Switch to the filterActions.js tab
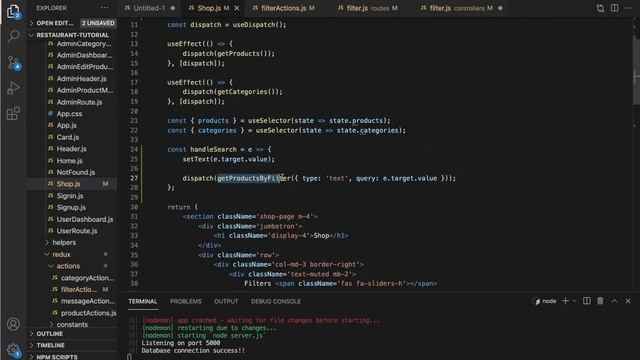 click(283, 8)
